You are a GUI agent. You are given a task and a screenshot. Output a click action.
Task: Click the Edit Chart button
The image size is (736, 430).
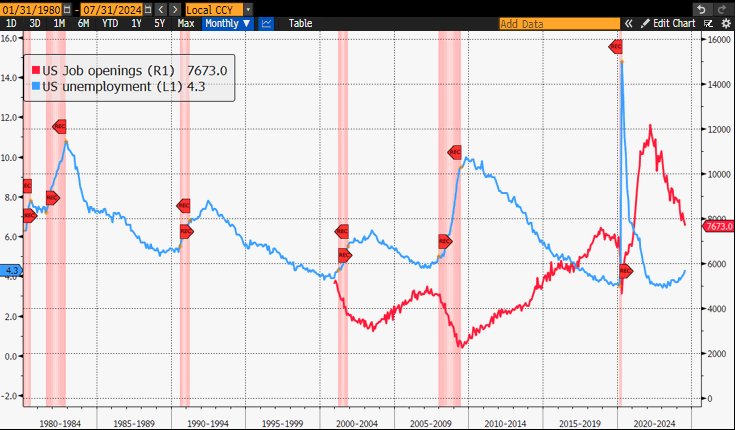[669, 22]
